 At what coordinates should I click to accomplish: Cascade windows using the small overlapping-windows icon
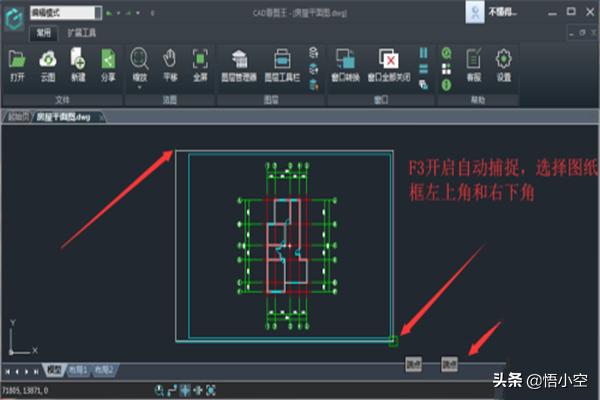(x=424, y=85)
